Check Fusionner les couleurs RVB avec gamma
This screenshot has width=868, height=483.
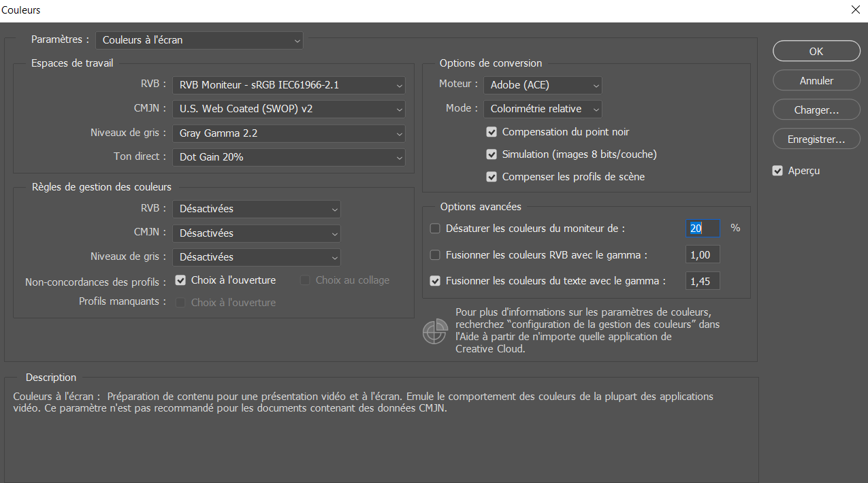tap(435, 255)
